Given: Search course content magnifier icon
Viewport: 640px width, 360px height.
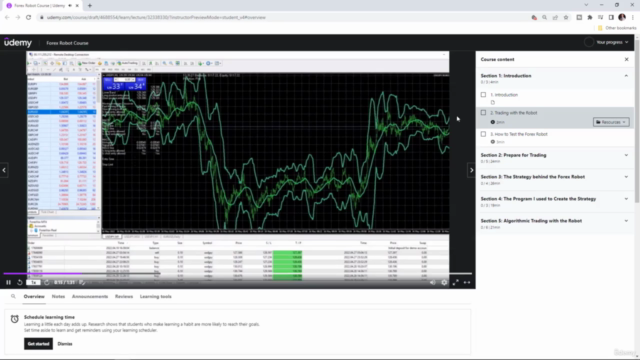Looking at the screenshot, I should tap(13, 297).
